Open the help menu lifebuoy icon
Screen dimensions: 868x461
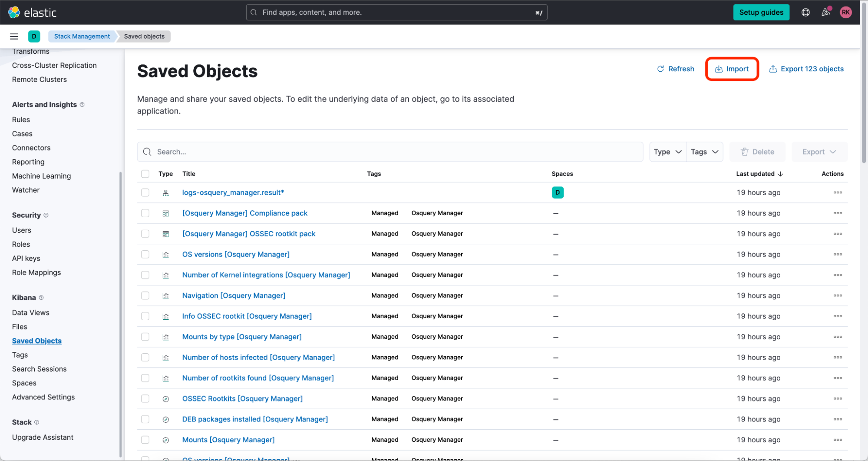(805, 13)
